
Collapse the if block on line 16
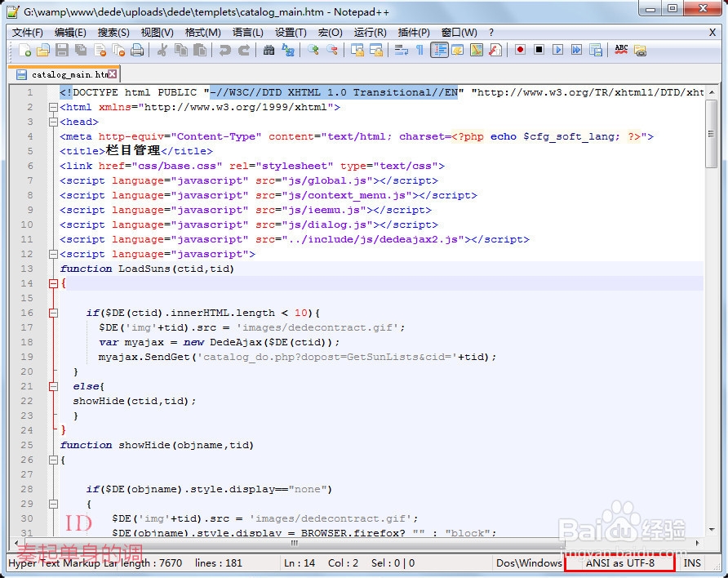click(53, 313)
